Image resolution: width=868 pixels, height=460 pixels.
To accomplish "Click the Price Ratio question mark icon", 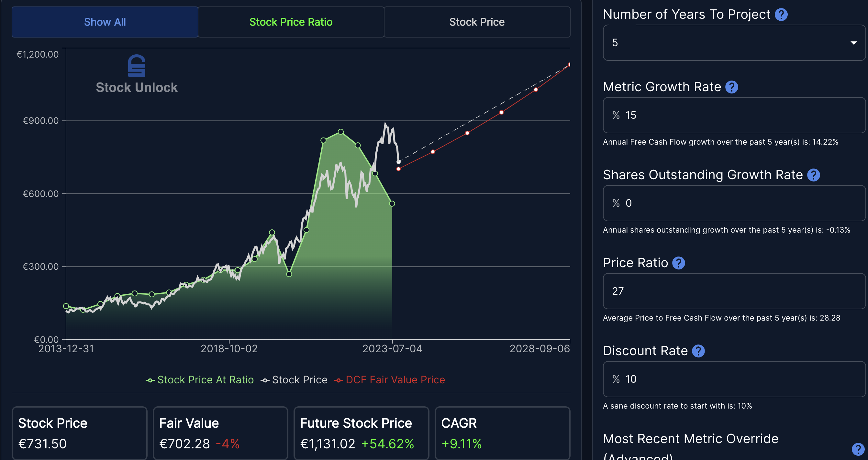I will (678, 263).
